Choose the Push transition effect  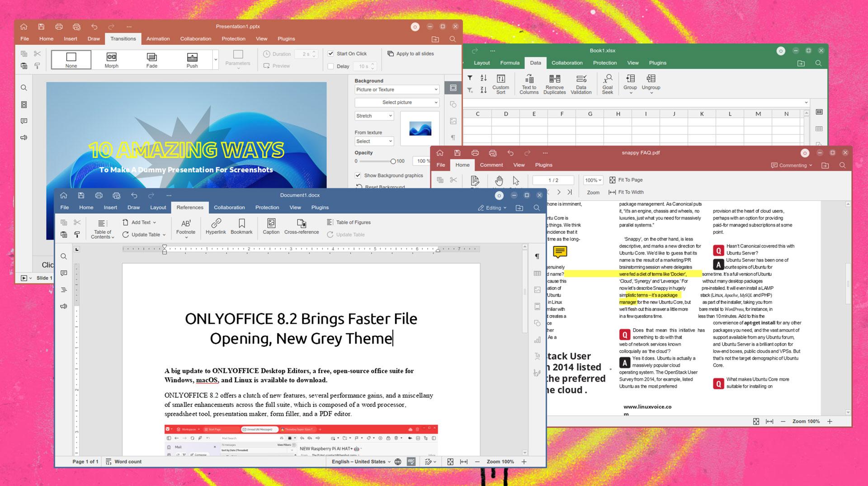coord(192,60)
